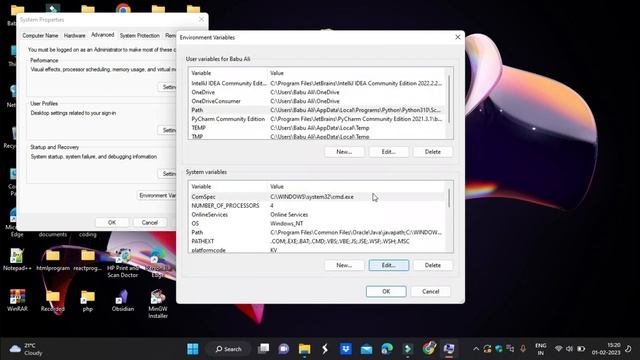Open the reactprog desktop folder

[88, 259]
